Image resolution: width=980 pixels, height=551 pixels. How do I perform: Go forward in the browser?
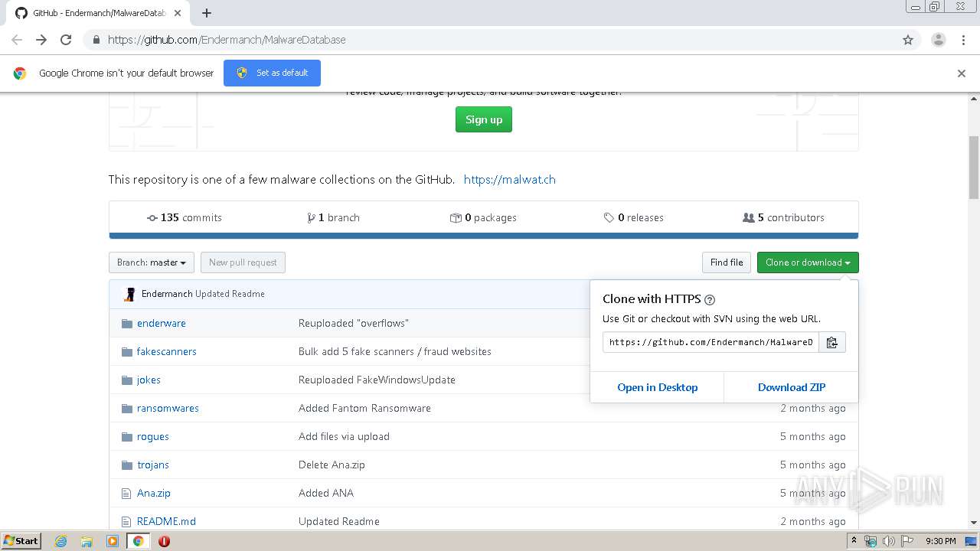(41, 40)
